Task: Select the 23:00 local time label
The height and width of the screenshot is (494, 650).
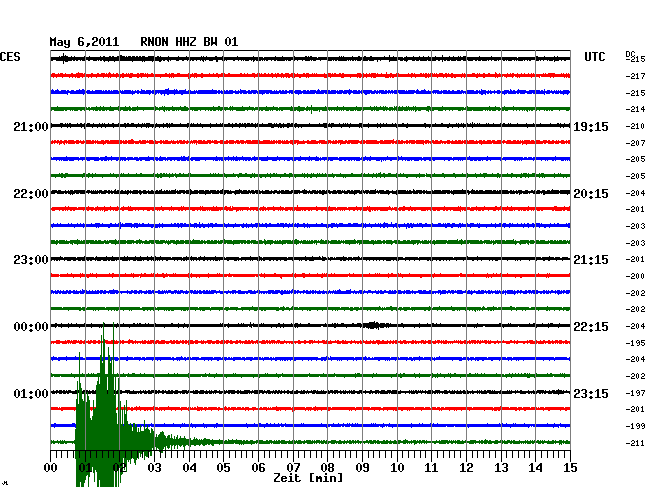Action: point(31,260)
